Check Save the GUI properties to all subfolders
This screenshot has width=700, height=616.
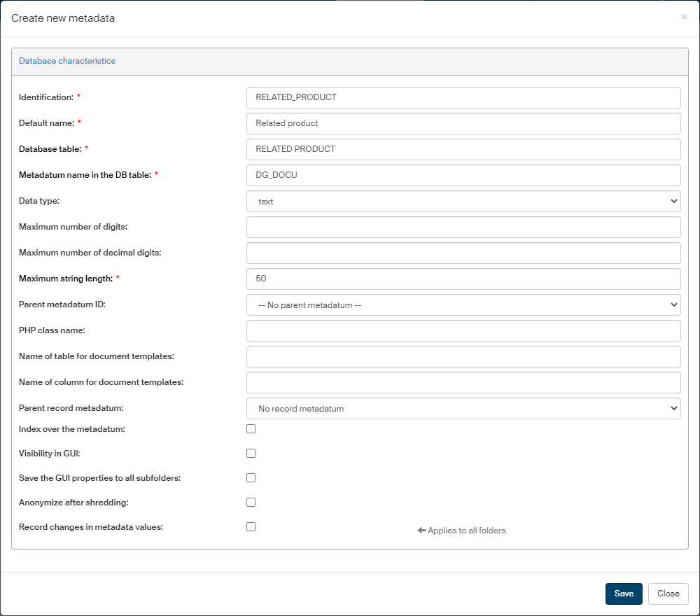[251, 477]
